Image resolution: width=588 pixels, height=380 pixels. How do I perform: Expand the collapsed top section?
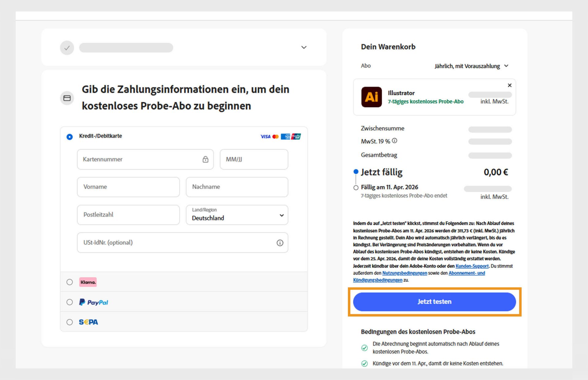click(303, 47)
